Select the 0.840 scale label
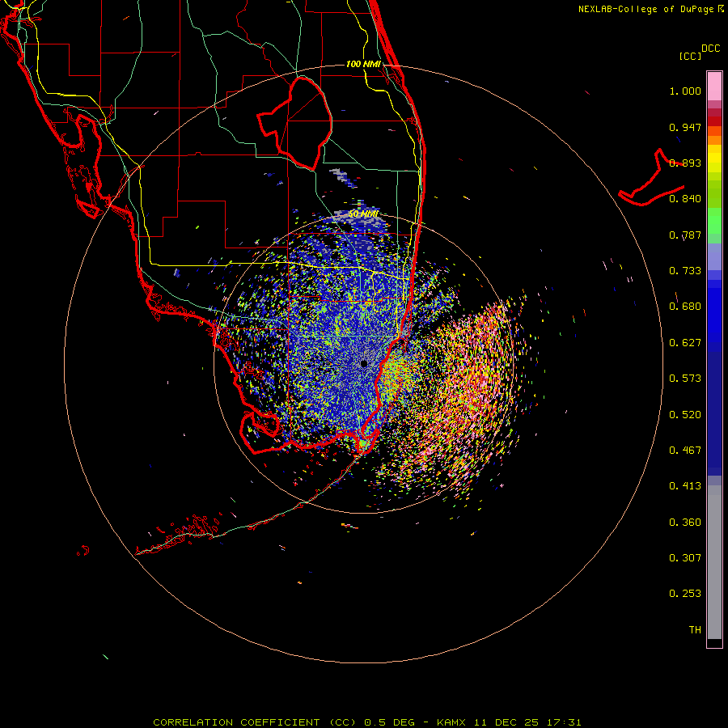Image resolution: width=728 pixels, height=728 pixels. [685, 199]
